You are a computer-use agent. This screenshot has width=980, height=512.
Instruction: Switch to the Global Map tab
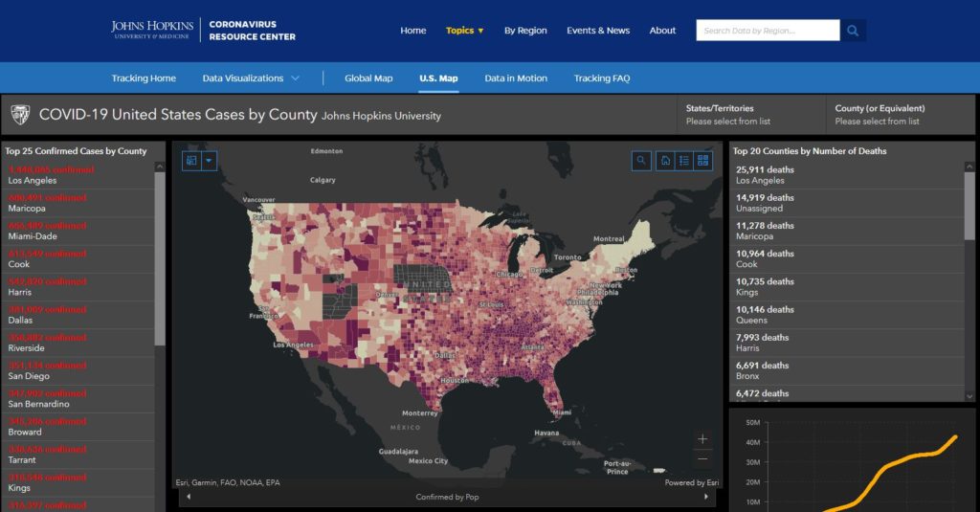(368, 78)
